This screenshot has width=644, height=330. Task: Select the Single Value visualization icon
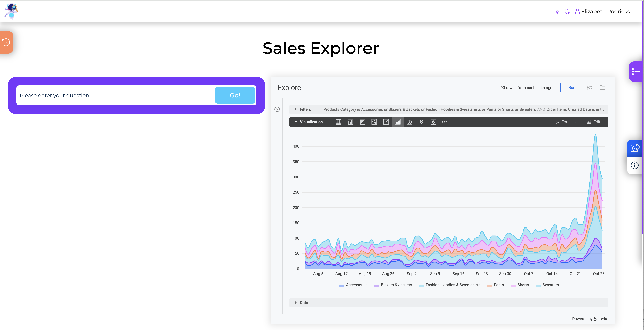point(433,122)
